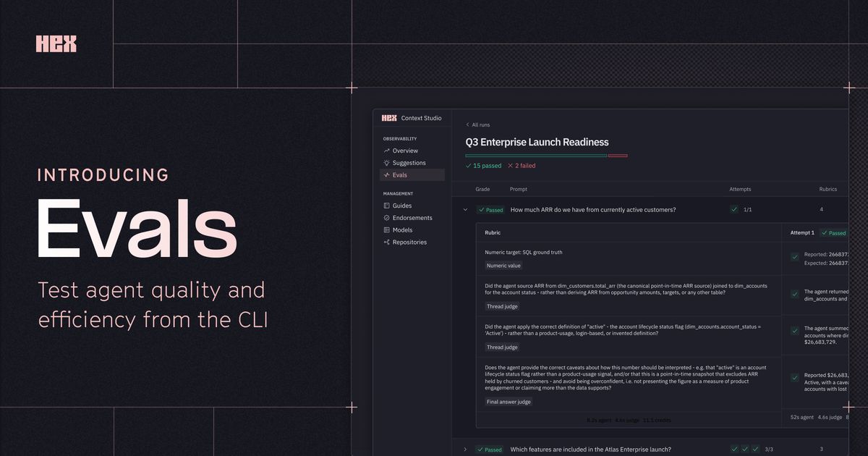Open Overview in the sidebar

click(x=412, y=151)
